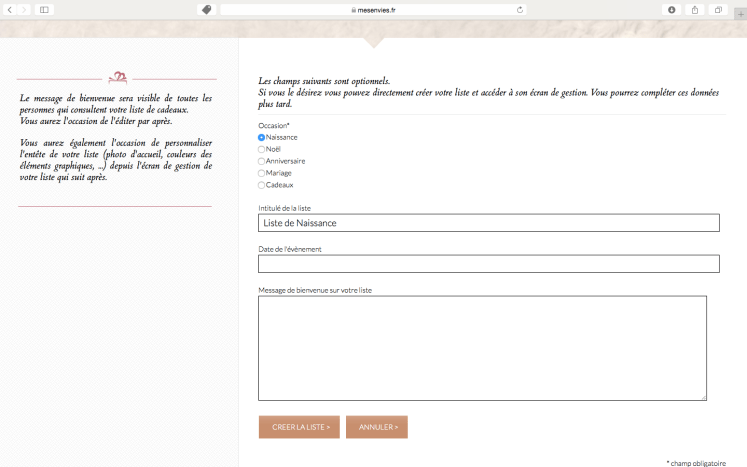Screen dimensions: 747x467
Task: Select the Naissance occasion
Action: tap(262, 137)
